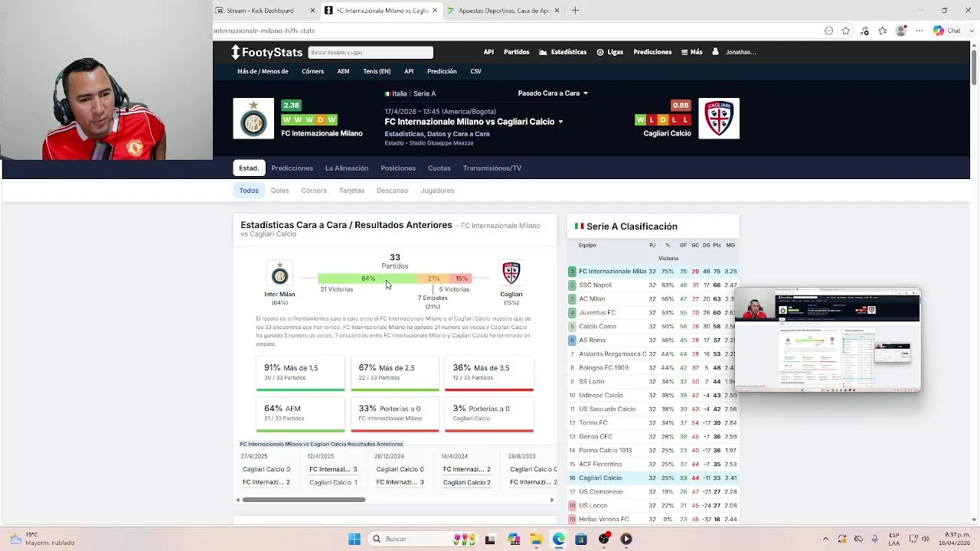Open a new browser tab
This screenshot has width=980, height=551.
tap(575, 11)
